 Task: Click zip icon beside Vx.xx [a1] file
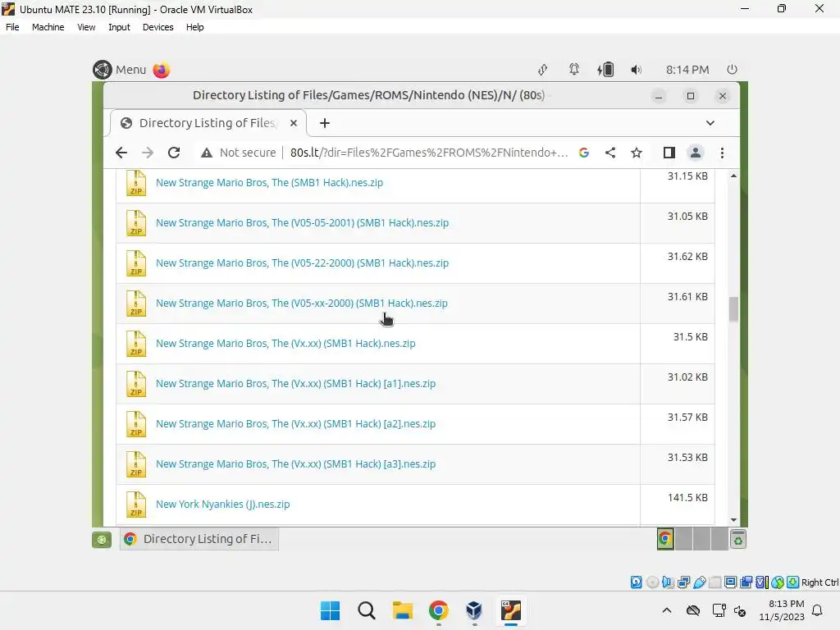[x=136, y=384]
